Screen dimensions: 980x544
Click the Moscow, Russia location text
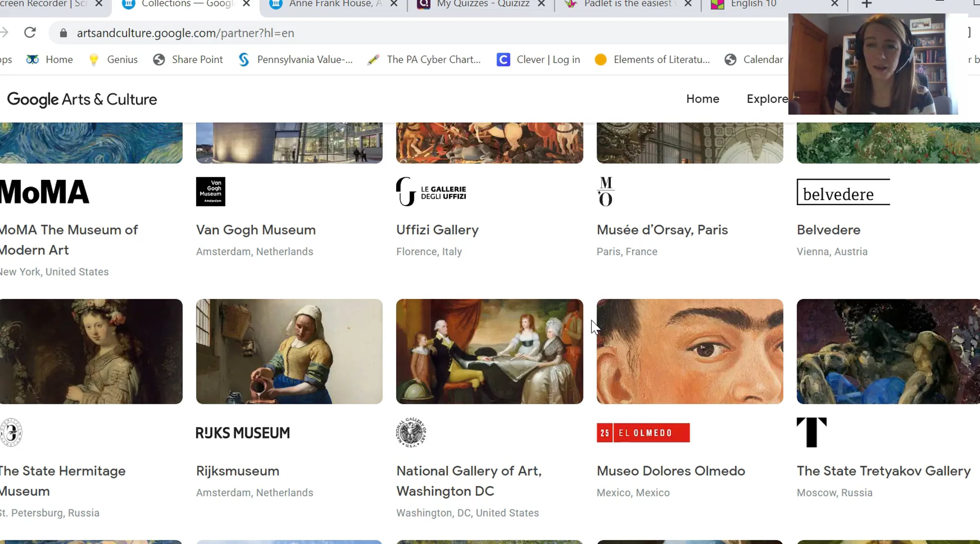[x=834, y=493]
